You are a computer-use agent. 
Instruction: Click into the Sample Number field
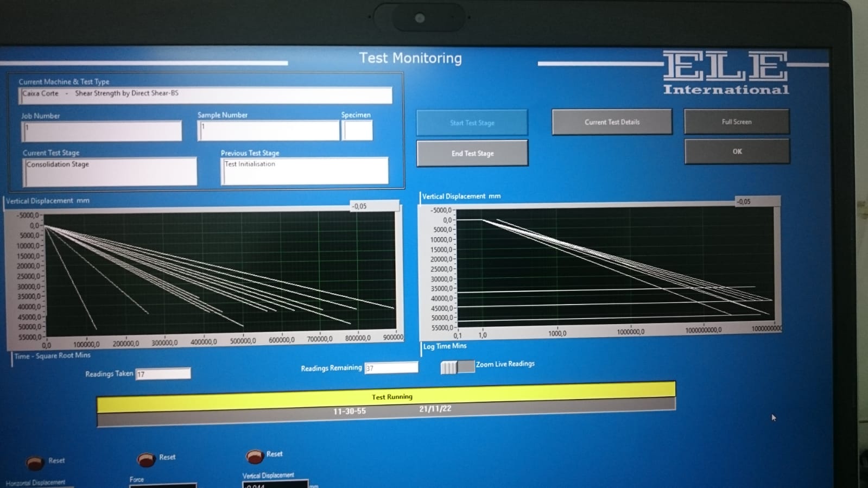[269, 131]
